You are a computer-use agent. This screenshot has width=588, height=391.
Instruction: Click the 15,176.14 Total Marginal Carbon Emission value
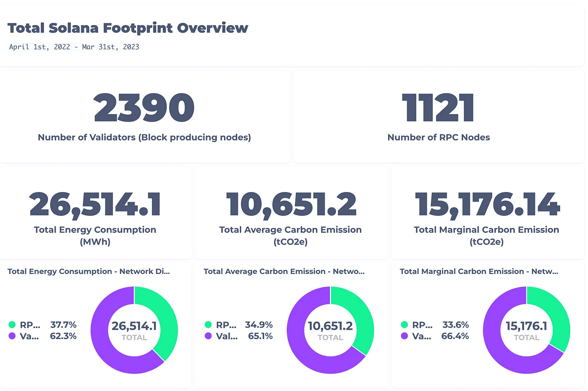(487, 204)
